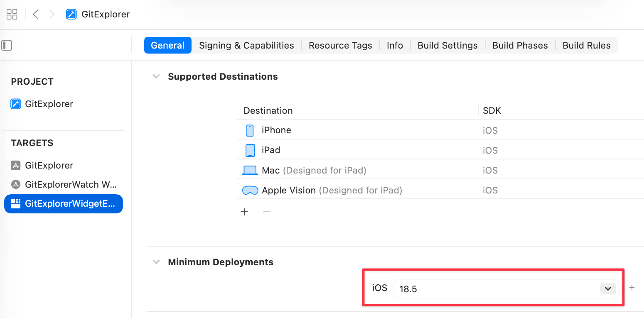Click the Mac laptop icon
Screen dimensions: 644x318
point(250,170)
